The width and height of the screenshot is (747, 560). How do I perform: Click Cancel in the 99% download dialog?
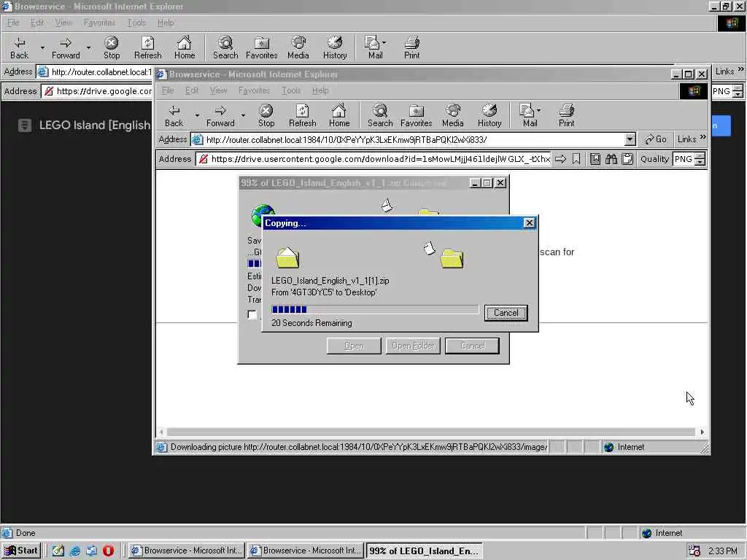(x=472, y=346)
